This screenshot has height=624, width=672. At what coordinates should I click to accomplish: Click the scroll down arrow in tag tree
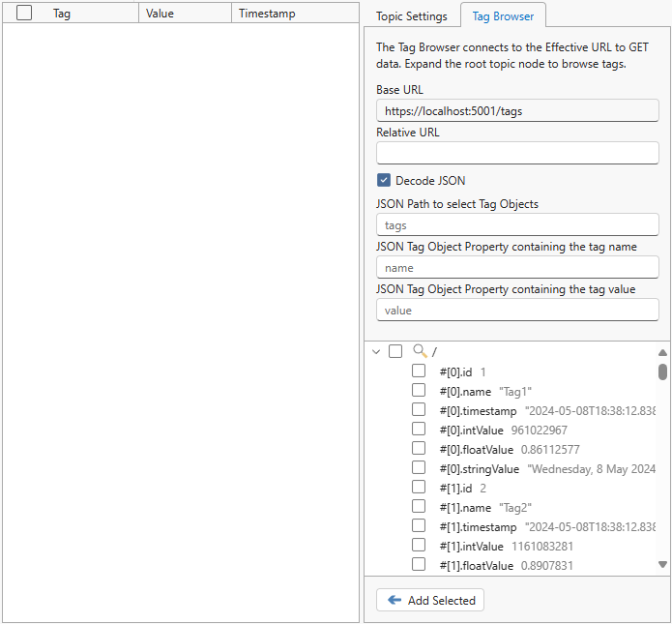pyautogui.click(x=662, y=564)
